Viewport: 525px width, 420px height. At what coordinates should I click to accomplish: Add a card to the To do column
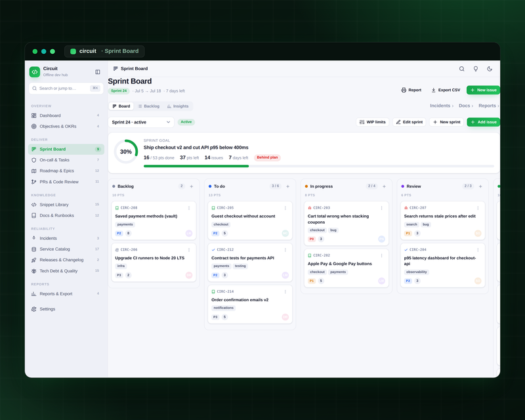click(287, 186)
